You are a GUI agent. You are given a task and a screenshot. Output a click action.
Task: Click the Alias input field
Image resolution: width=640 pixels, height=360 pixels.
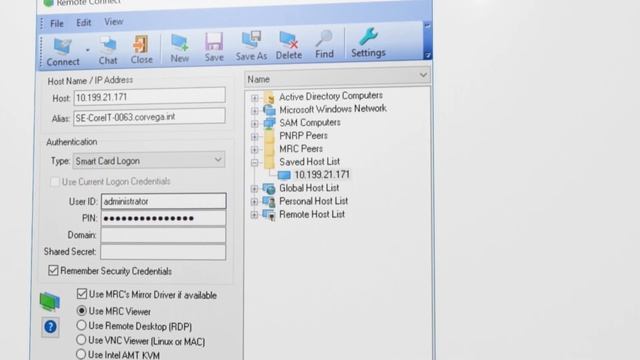click(149, 117)
